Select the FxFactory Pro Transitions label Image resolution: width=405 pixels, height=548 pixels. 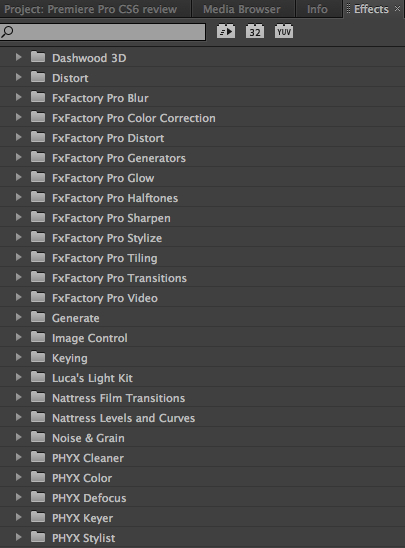click(x=120, y=278)
